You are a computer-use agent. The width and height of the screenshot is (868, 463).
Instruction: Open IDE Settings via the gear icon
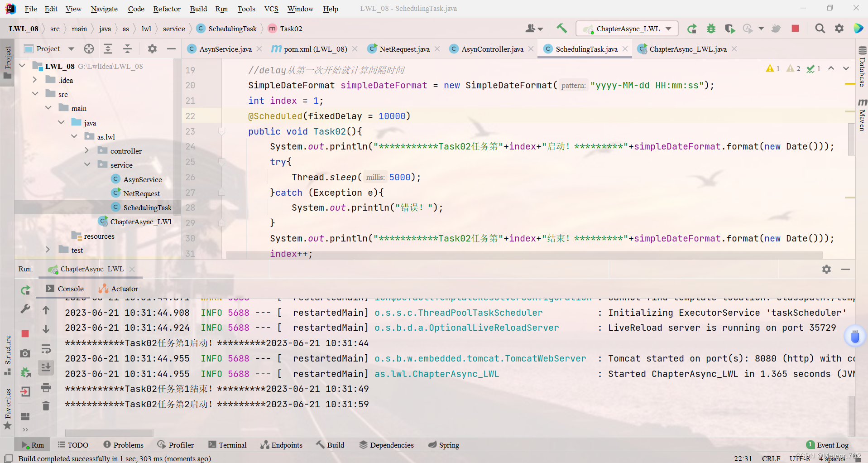pyautogui.click(x=839, y=28)
